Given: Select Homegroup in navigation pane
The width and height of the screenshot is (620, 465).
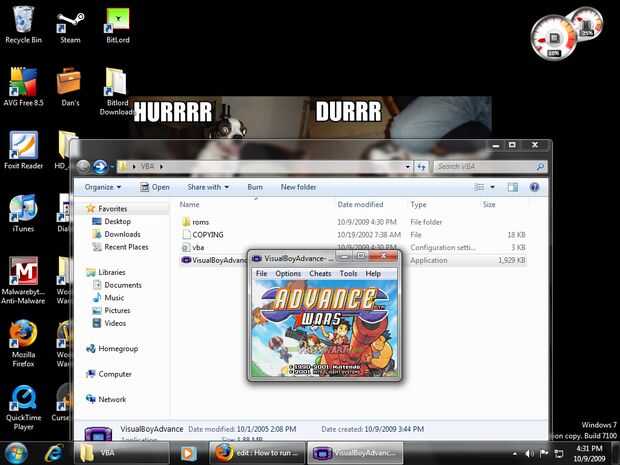Looking at the screenshot, I should coord(118,349).
